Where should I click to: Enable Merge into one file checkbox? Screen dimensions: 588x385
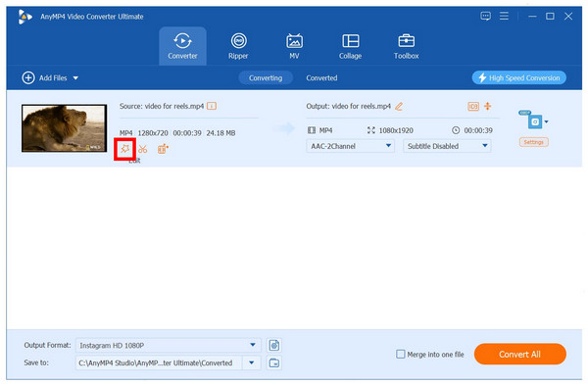(401, 355)
